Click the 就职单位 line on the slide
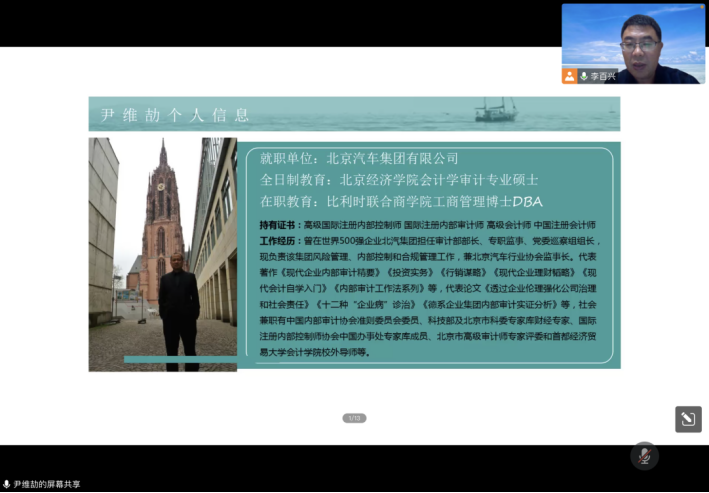Screen dimensions: 709x493 (358, 158)
